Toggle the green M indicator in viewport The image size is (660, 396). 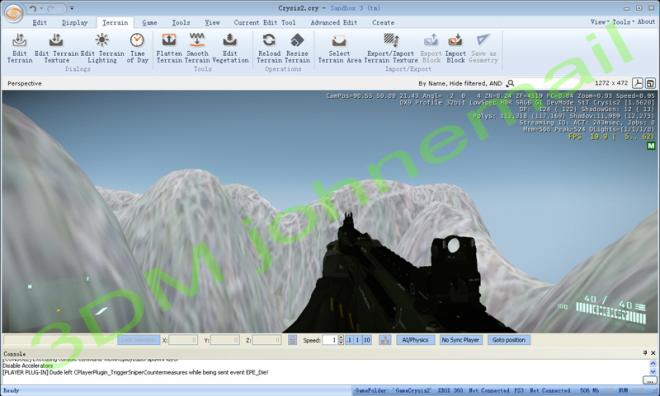[651, 146]
